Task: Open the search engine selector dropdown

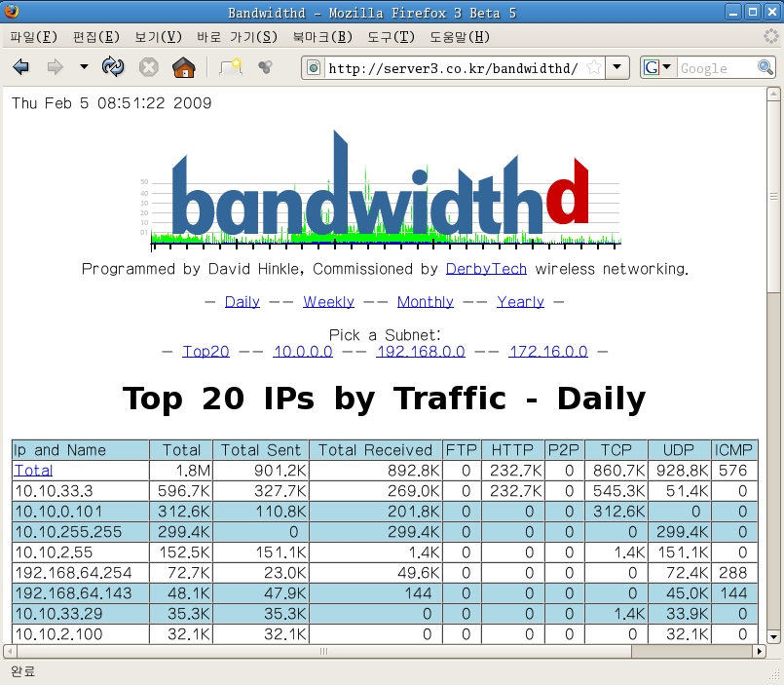Action: 657,67
